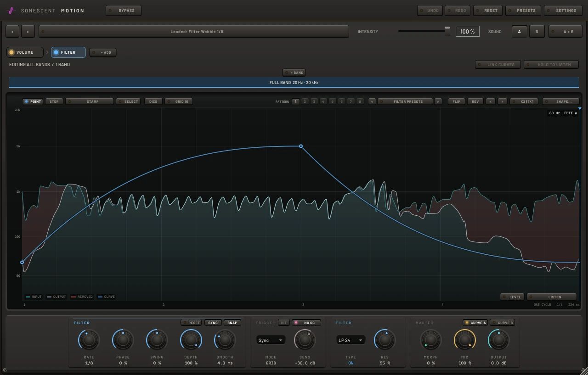This screenshot has height=375, width=588.
Task: Open the Presets menu
Action: tap(523, 11)
